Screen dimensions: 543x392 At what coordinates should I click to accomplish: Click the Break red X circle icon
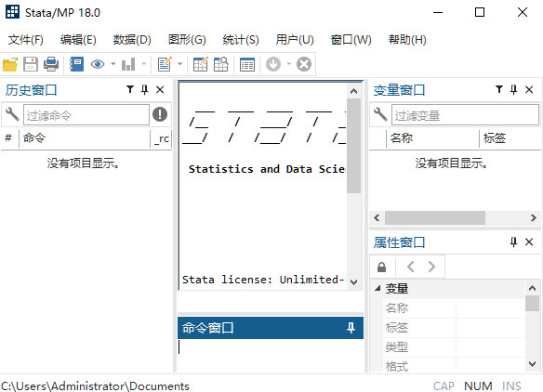[304, 64]
